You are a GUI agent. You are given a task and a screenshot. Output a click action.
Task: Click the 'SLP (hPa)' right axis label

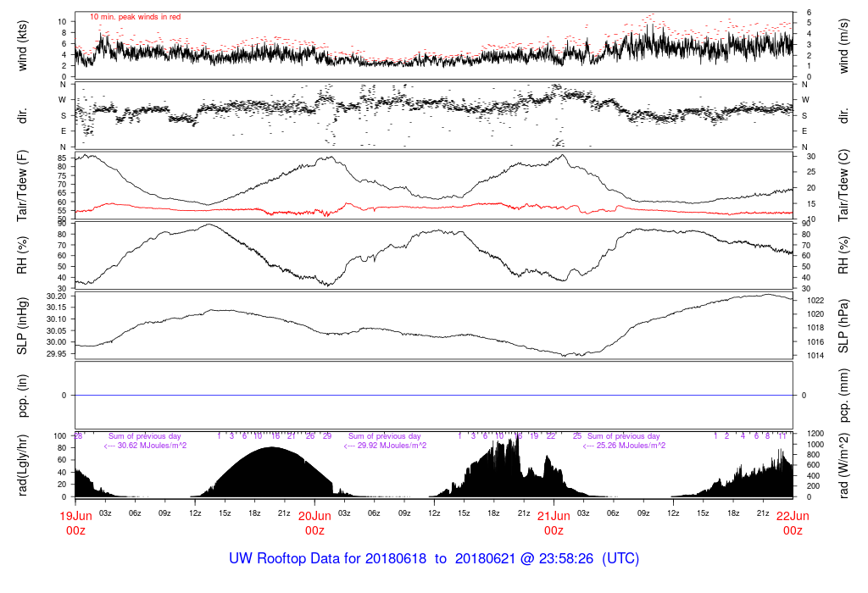pyautogui.click(x=845, y=325)
